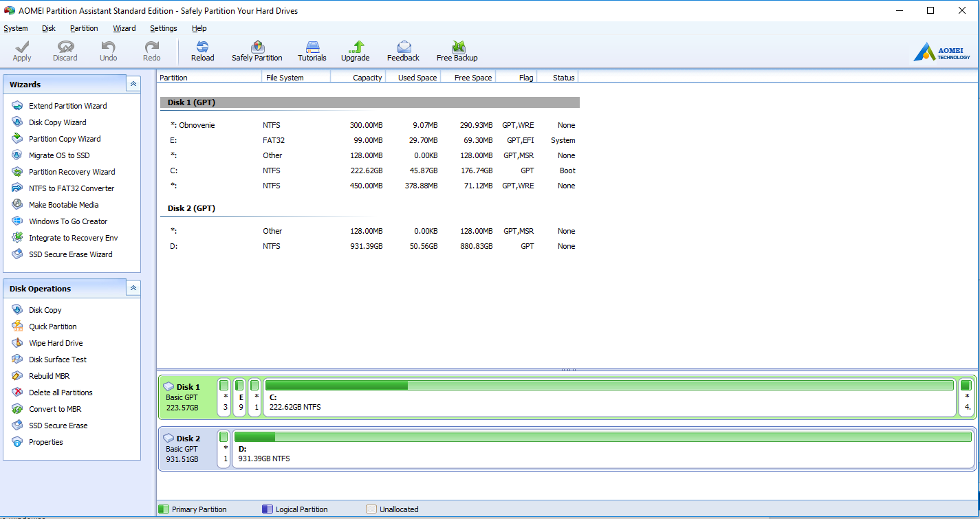Run Disk Surface Test operation
The width and height of the screenshot is (980, 519).
point(58,360)
